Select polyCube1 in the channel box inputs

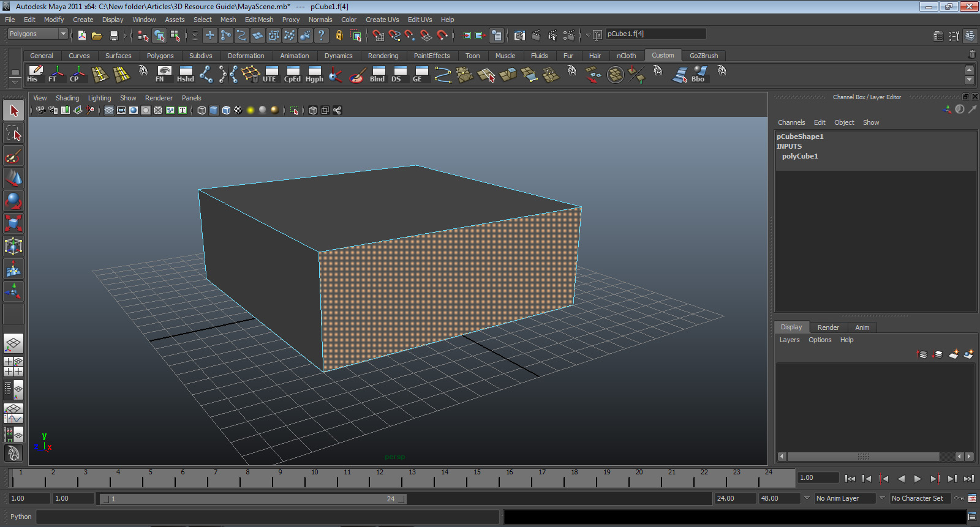coord(800,156)
